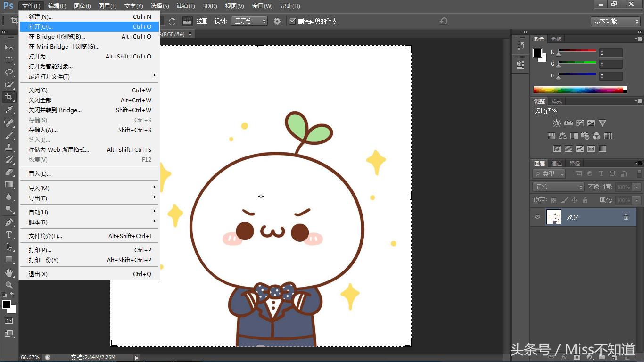Toggle Quick Mask mode in the toolbox
The image size is (644, 362).
[x=9, y=321]
